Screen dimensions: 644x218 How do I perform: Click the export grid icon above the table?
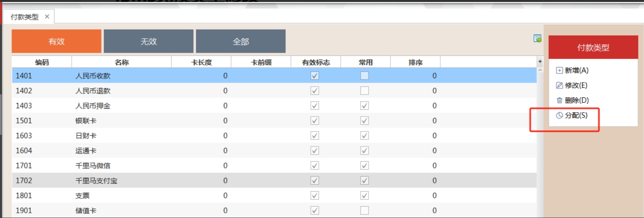pyautogui.click(x=537, y=38)
